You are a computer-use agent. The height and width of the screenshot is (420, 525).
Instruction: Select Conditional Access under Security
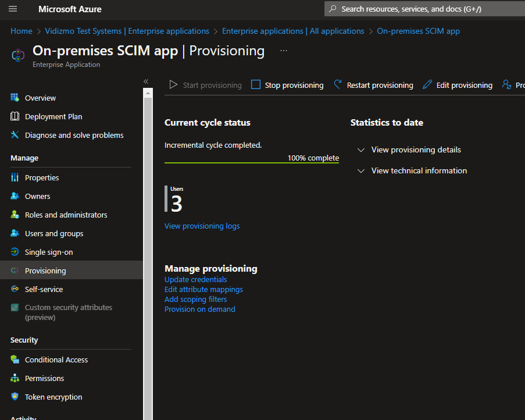[56, 360]
